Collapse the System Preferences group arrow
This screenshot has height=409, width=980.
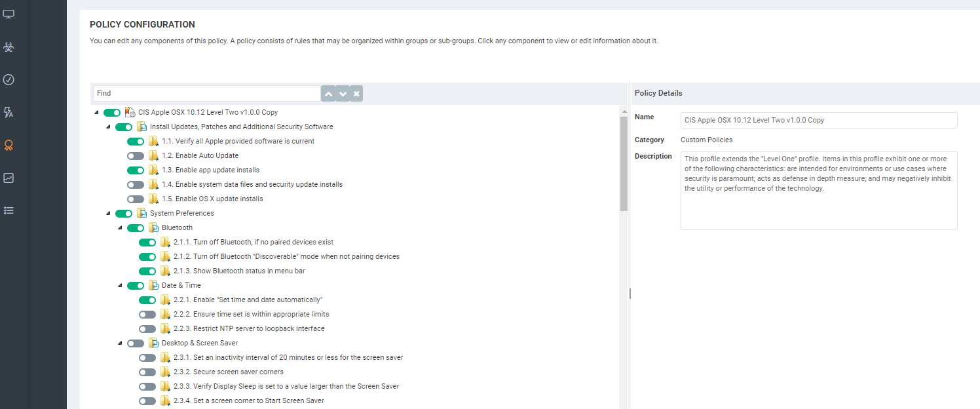point(109,214)
